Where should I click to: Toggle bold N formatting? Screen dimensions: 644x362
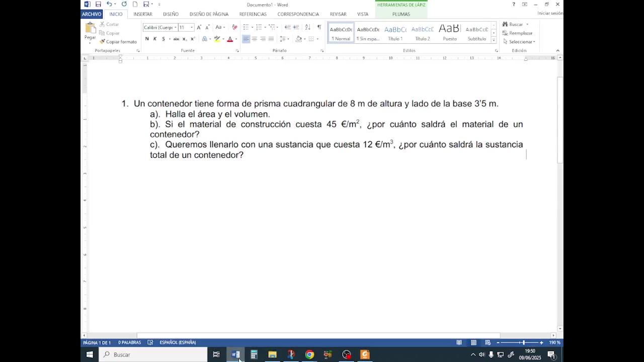click(147, 39)
